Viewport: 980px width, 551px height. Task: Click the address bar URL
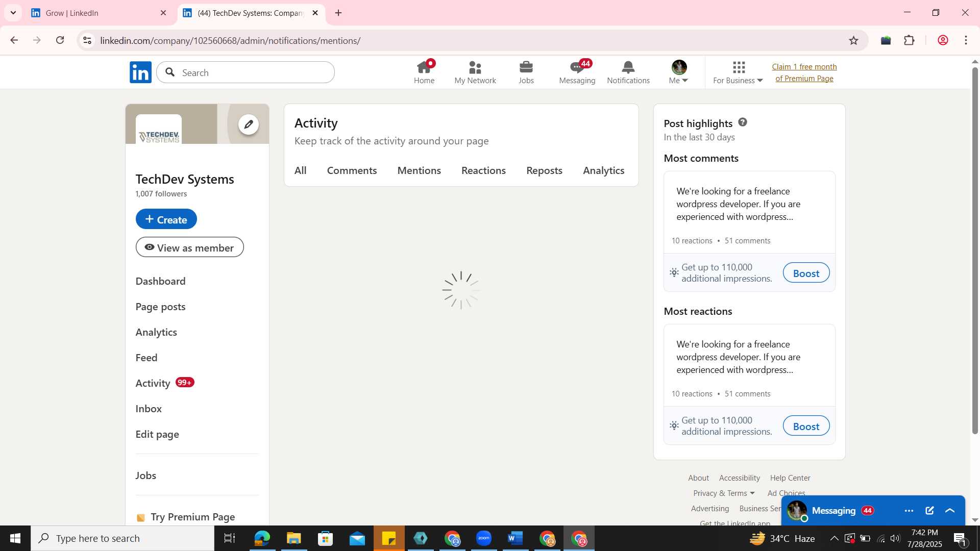[x=230, y=40]
